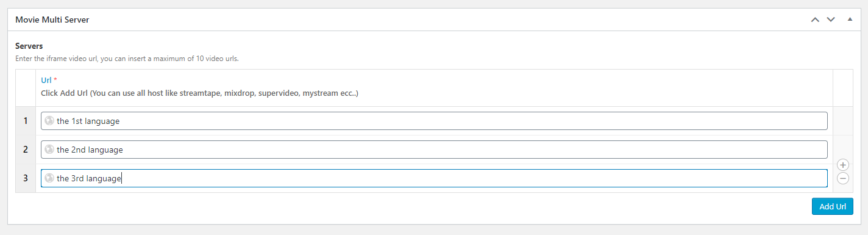
Task: Focus the 2nd language url field
Action: click(434, 150)
